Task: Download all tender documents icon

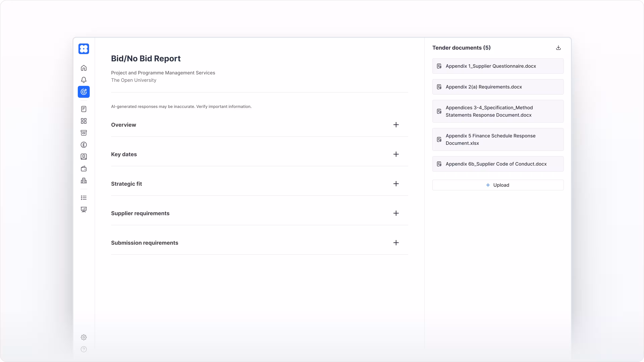Action: (558, 48)
